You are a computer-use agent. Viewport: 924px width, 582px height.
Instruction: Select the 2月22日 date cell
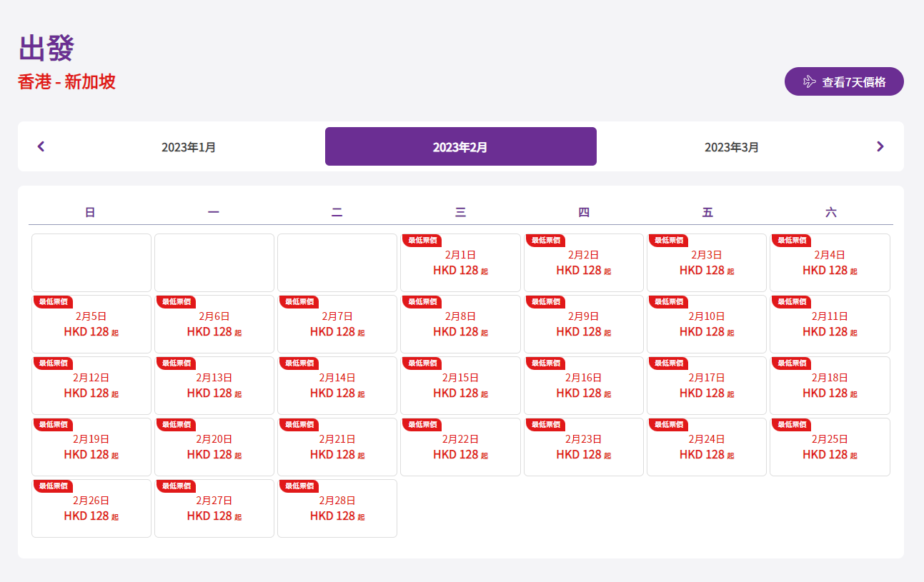pos(460,447)
